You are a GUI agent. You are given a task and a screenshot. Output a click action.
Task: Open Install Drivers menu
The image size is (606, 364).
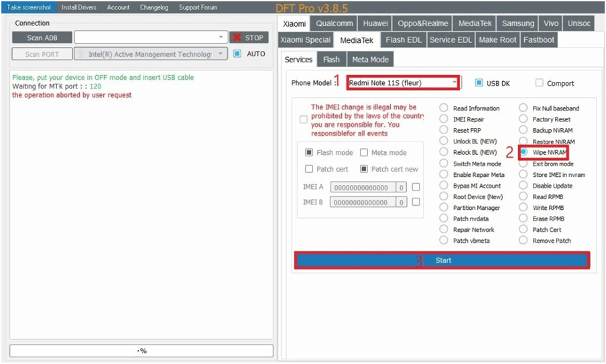click(x=79, y=7)
